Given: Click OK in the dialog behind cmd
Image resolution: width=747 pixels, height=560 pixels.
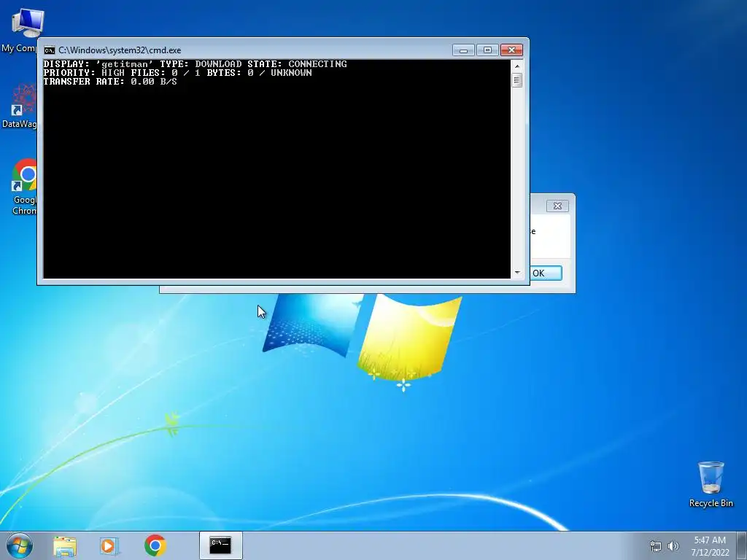Looking at the screenshot, I should coord(546,273).
